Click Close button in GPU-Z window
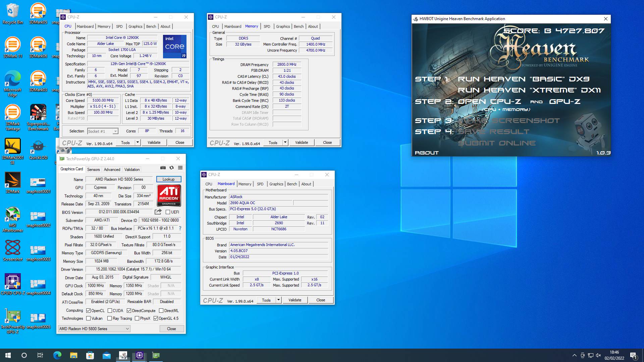The height and width of the screenshot is (362, 644). (x=171, y=329)
